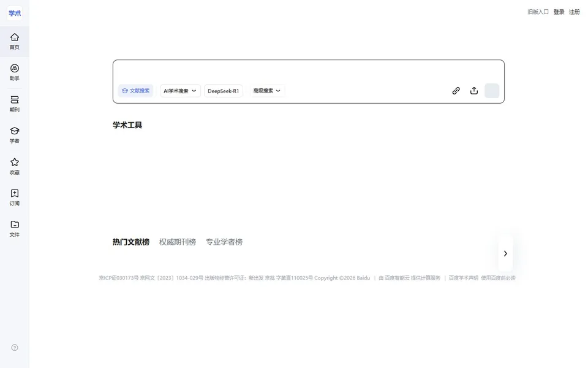Open the 旧版入口 link
Viewport: 588px width, 368px height.
(x=538, y=12)
